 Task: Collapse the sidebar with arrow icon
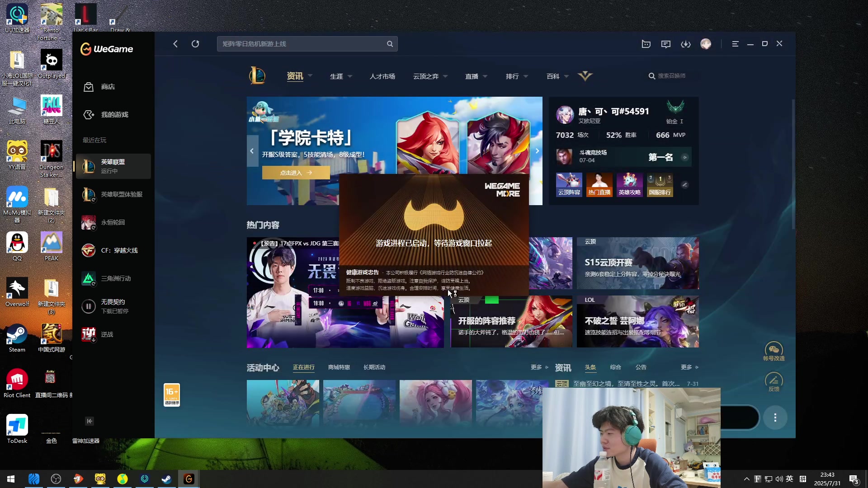coord(90,421)
